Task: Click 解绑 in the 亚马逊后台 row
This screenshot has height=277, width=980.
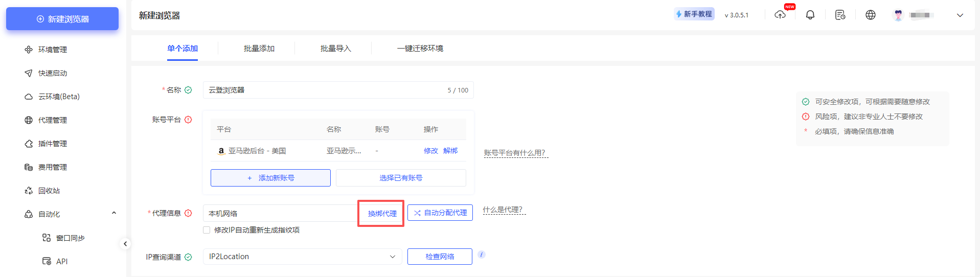Action: coord(450,151)
